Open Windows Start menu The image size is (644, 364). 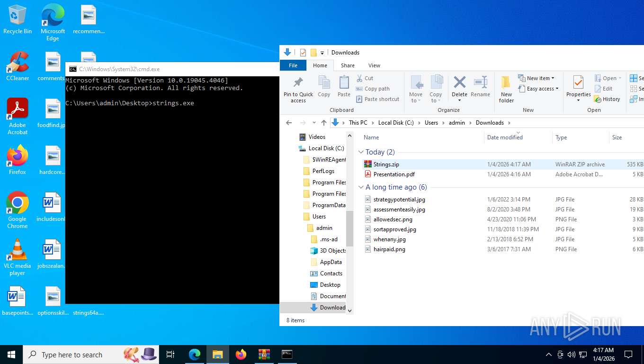[11, 354]
